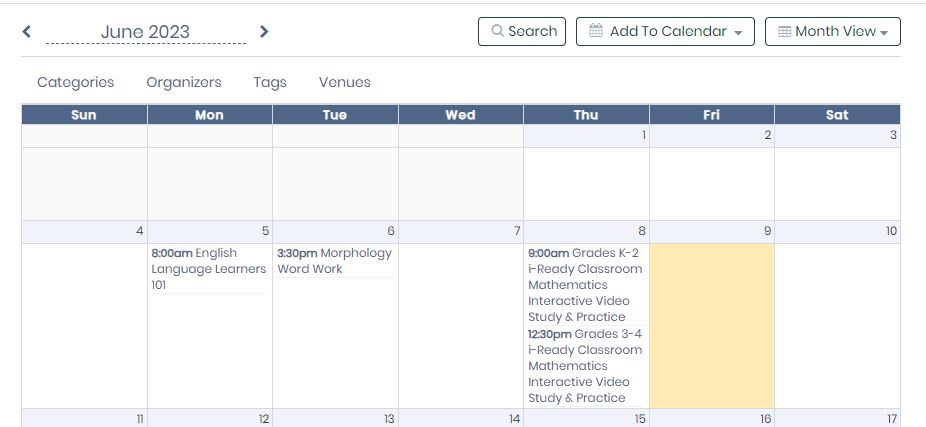
Task: Click grid icon in Month View button
Action: pos(784,32)
